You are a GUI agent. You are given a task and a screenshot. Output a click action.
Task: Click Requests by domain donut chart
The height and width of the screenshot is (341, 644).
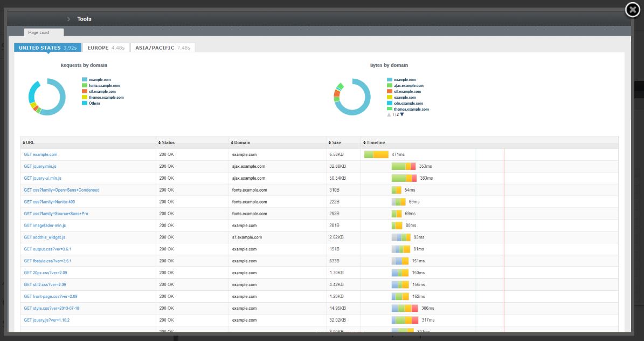(47, 97)
